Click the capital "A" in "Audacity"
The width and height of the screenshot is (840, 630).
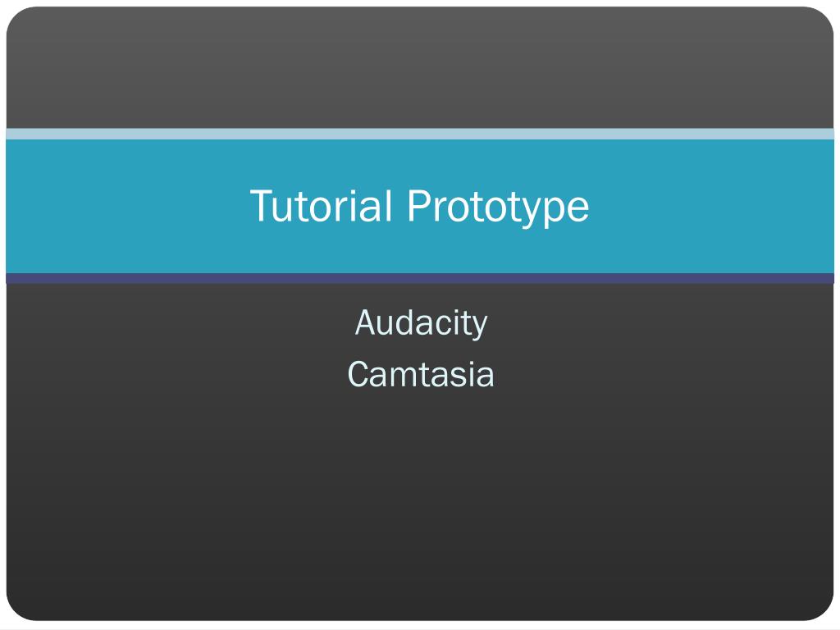click(x=365, y=322)
